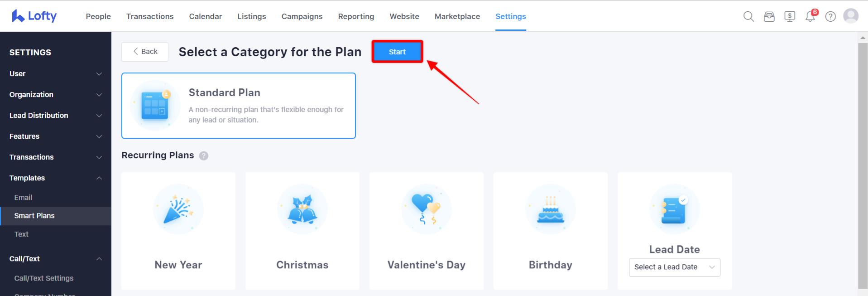868x296 pixels.
Task: Click the Back button
Action: [x=144, y=51]
